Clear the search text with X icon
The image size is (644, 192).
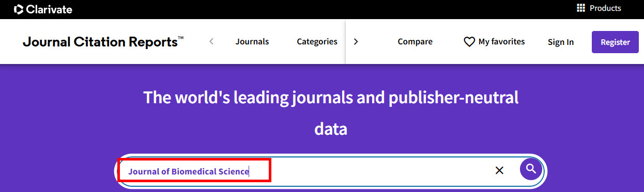tap(499, 170)
